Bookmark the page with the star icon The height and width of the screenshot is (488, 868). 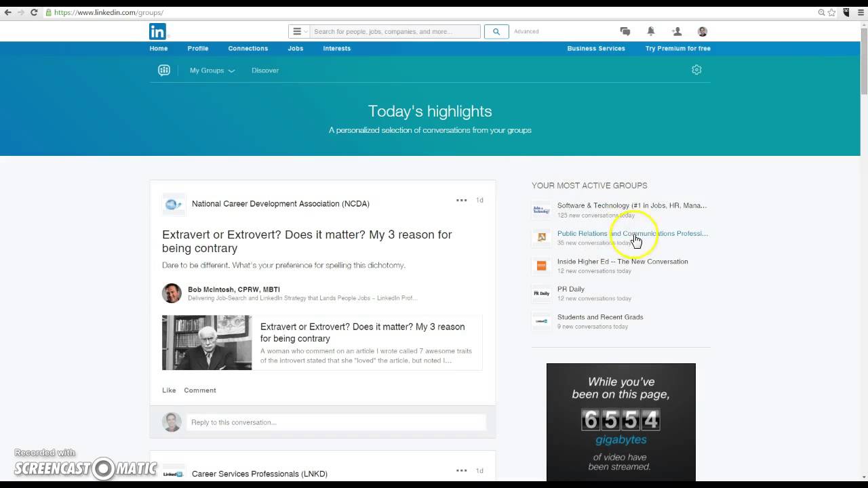point(832,12)
